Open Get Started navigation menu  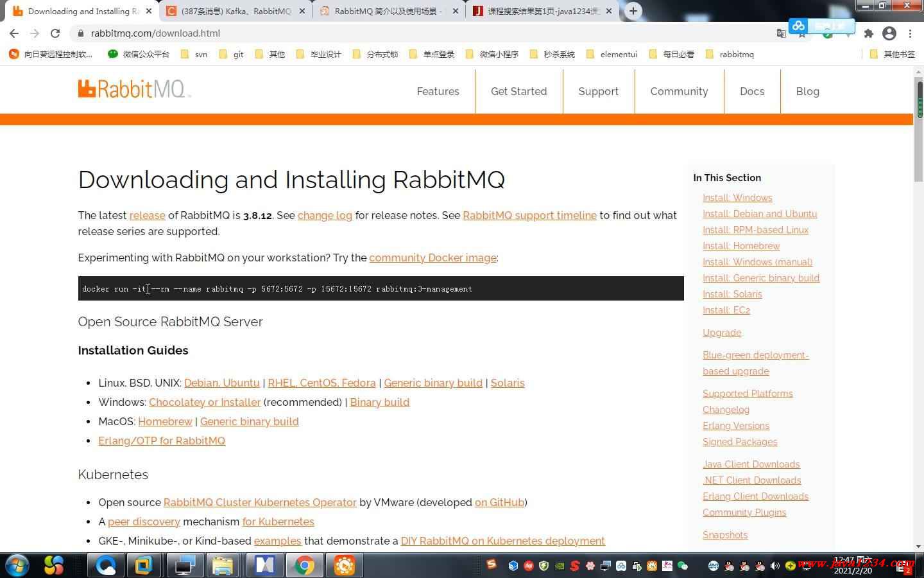tap(519, 91)
